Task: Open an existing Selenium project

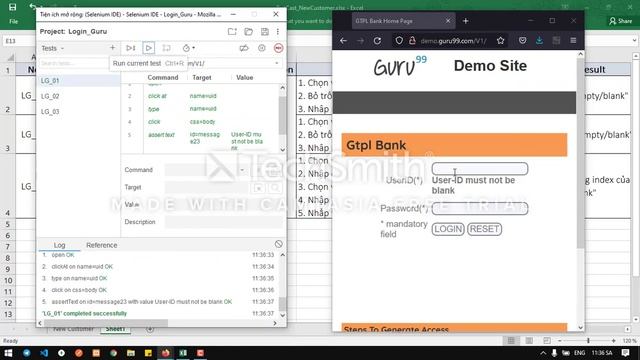Action: 248,31
